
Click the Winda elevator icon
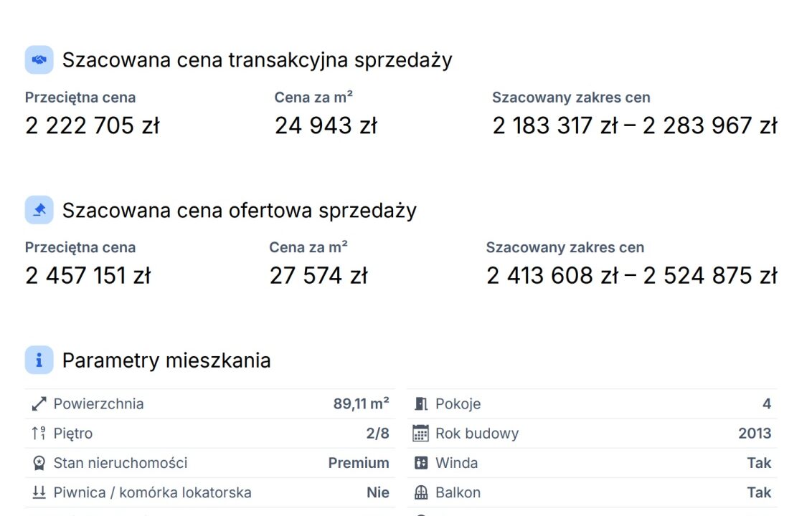(x=421, y=463)
